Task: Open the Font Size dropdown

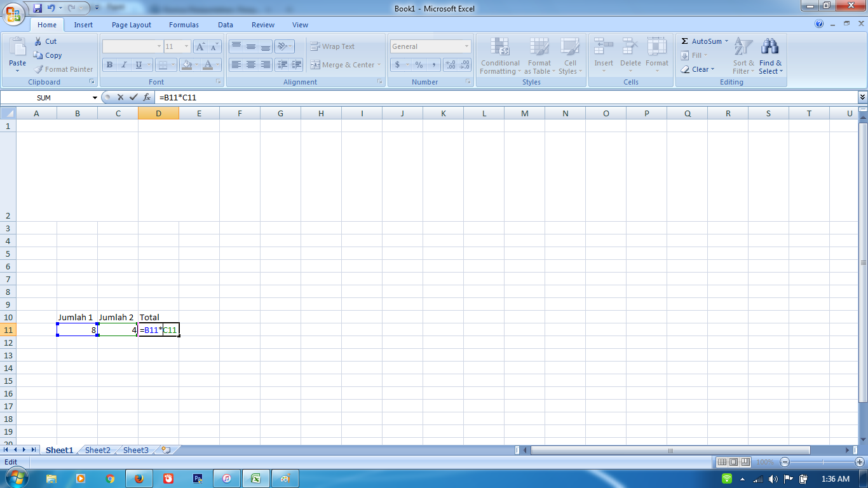Action: pyautogui.click(x=186, y=46)
